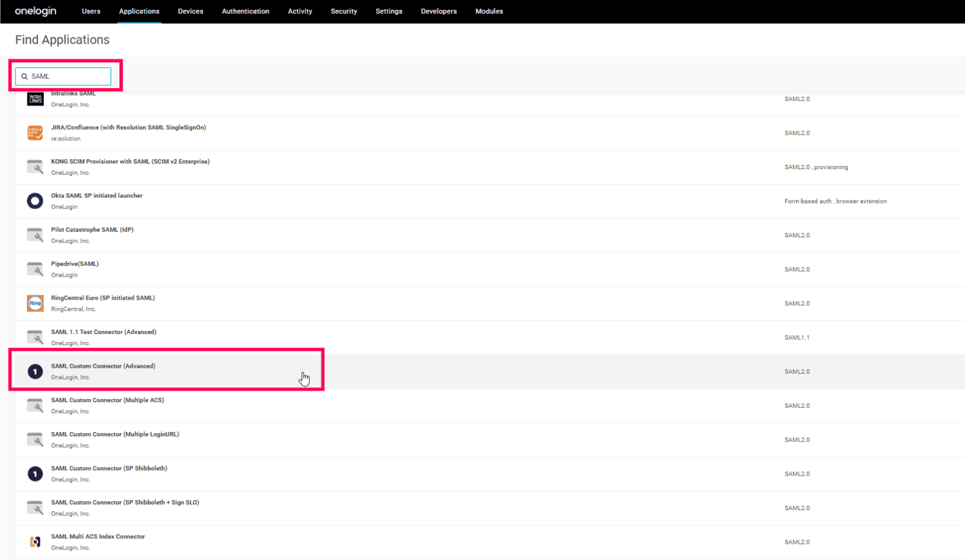Click the RingCentral Euro app icon
965x560 pixels.
click(35, 303)
